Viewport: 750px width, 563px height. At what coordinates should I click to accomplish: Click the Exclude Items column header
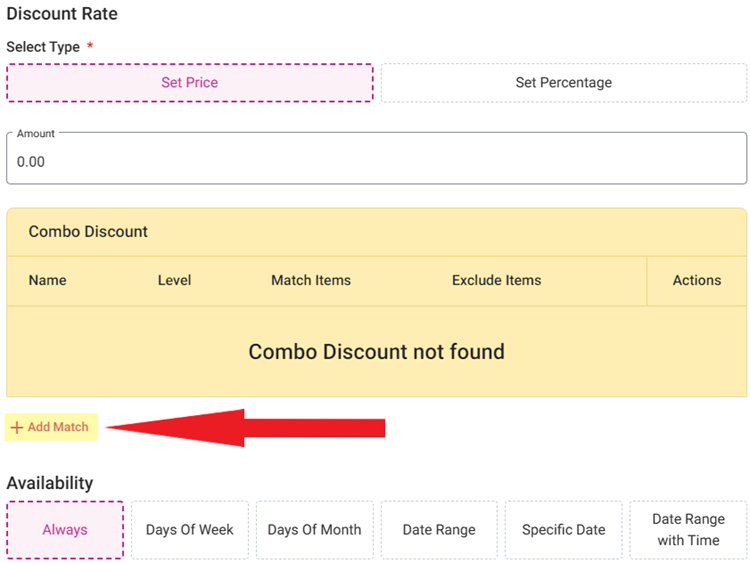[496, 280]
